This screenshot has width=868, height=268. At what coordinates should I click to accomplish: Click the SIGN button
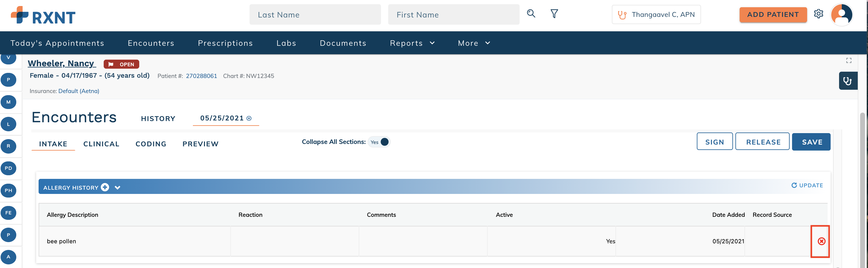click(x=715, y=142)
